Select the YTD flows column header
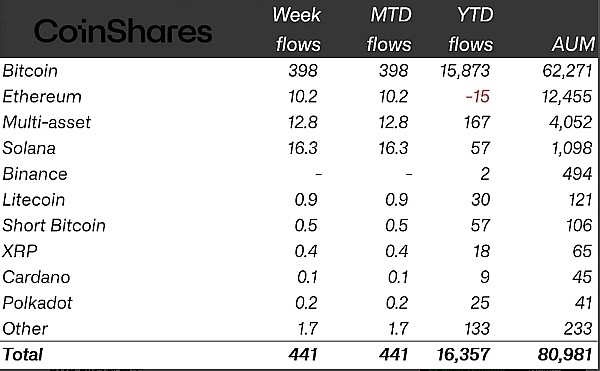 (471, 30)
